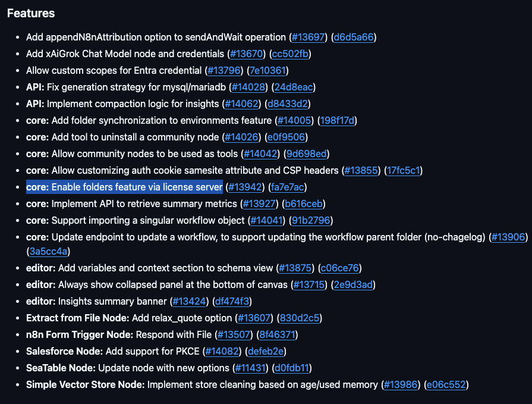Click highlighted 'Enable folders feature' text
This screenshot has height=404, width=532.
pyautogui.click(x=124, y=187)
